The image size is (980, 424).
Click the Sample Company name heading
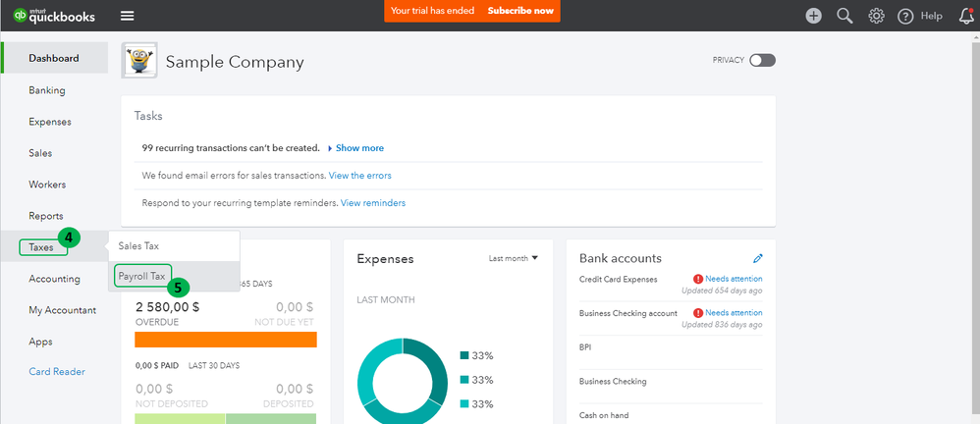point(235,62)
